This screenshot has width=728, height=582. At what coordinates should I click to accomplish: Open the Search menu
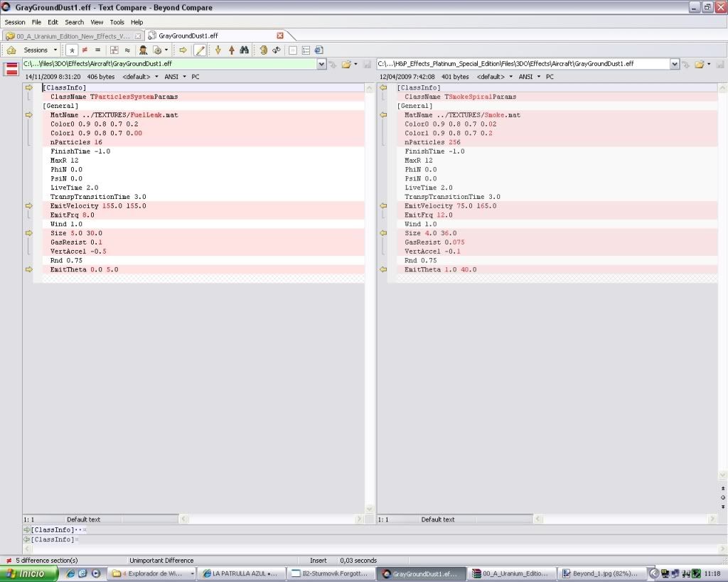tap(74, 22)
